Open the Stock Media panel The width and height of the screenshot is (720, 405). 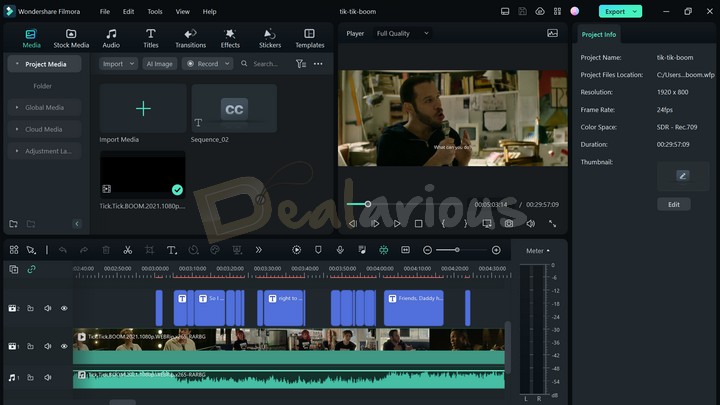[x=71, y=39]
